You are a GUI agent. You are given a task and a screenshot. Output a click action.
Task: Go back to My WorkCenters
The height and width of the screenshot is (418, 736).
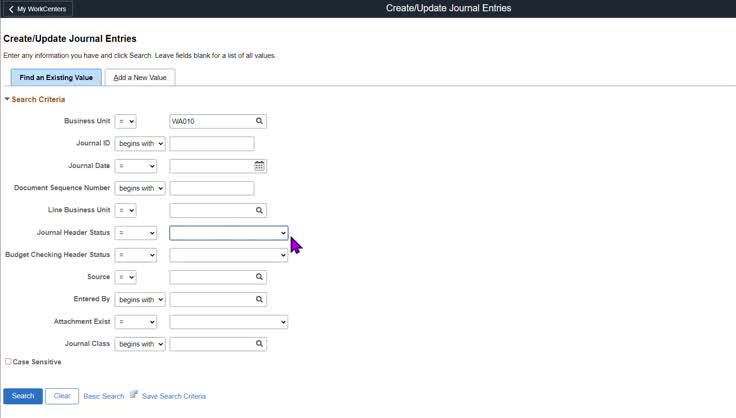(x=38, y=9)
